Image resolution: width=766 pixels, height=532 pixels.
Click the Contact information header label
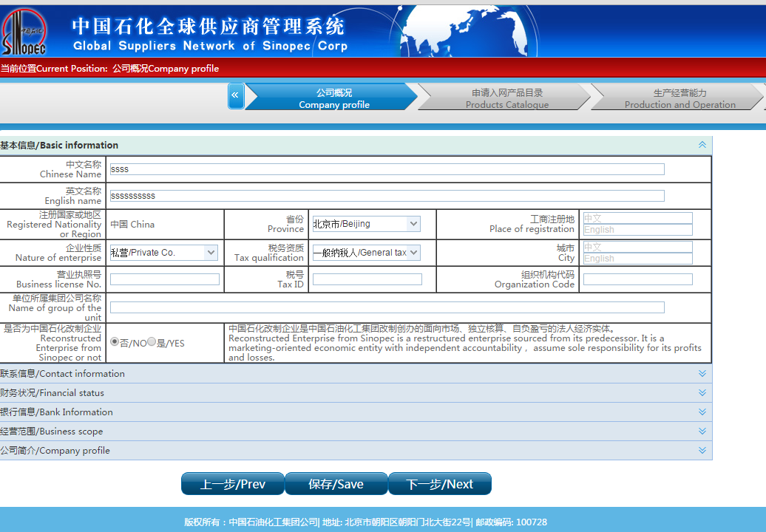63,373
